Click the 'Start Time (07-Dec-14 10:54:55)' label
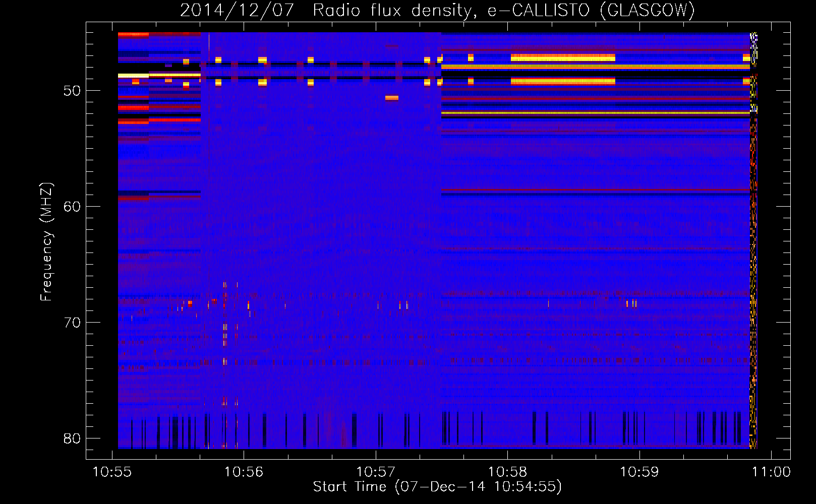 pos(437,487)
